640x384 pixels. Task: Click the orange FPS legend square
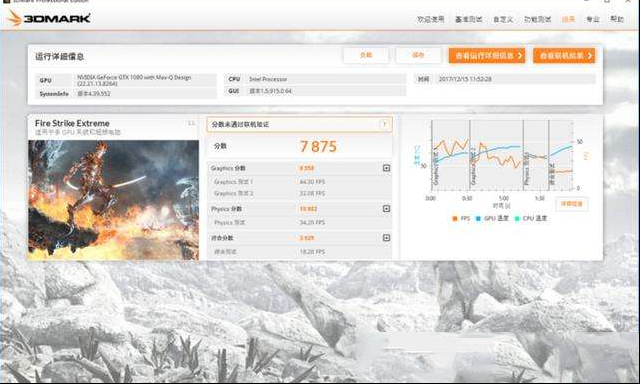coord(455,219)
